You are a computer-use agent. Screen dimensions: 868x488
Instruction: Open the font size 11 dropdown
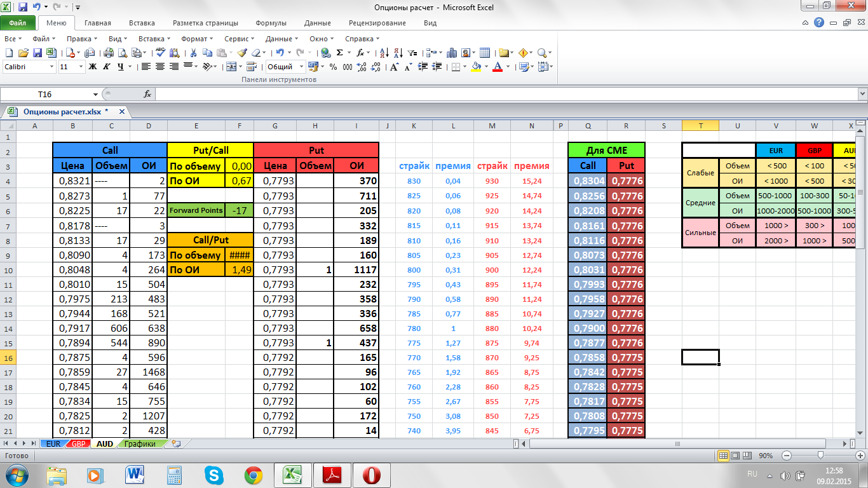(81, 67)
